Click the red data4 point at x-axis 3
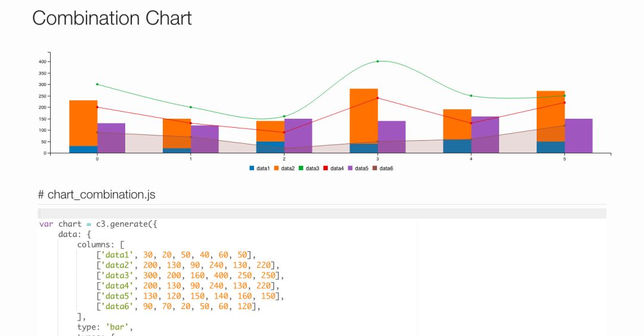644x336 pixels. coord(377,98)
